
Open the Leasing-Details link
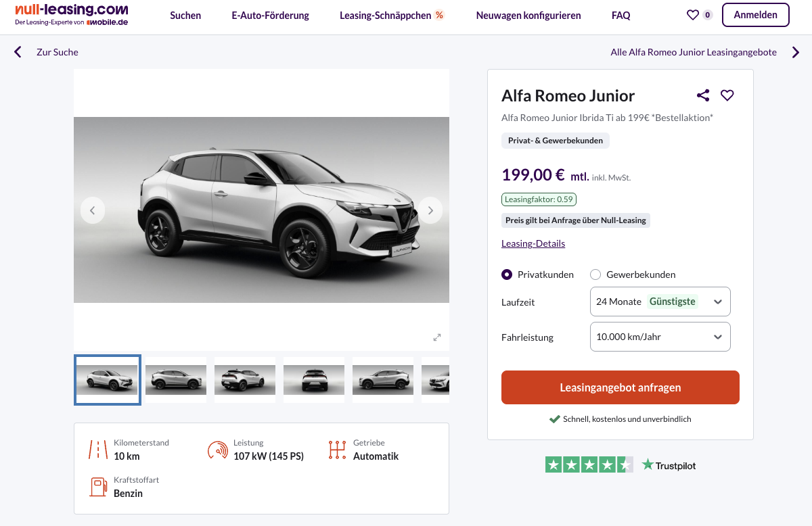533,243
